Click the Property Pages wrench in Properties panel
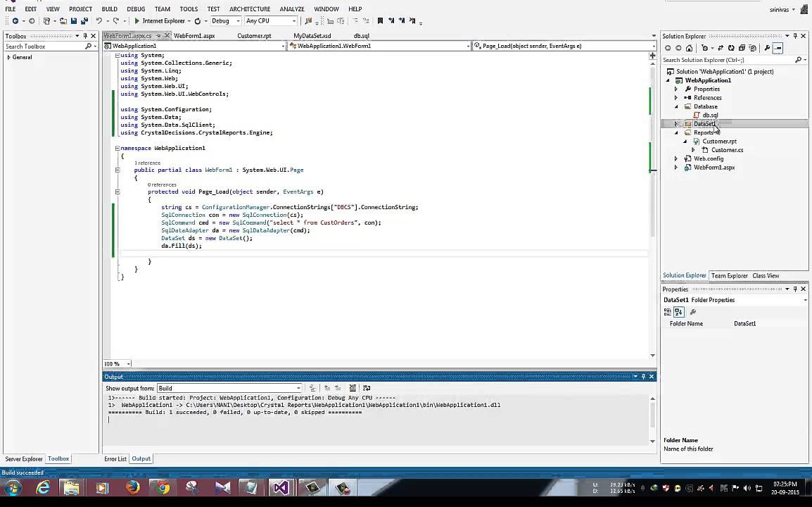 (693, 311)
